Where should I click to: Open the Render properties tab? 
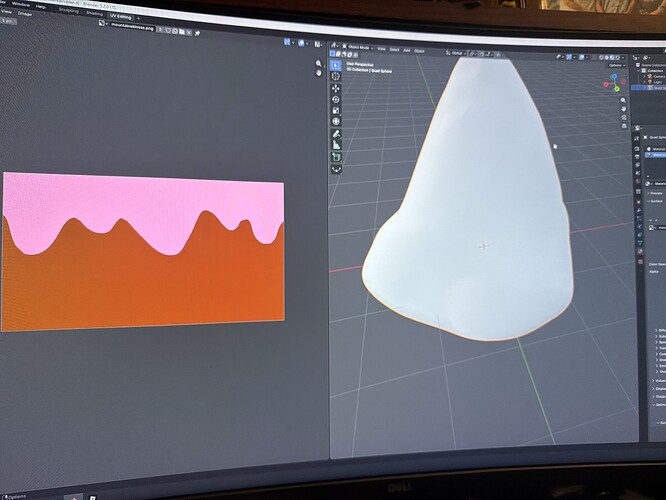coord(637,149)
